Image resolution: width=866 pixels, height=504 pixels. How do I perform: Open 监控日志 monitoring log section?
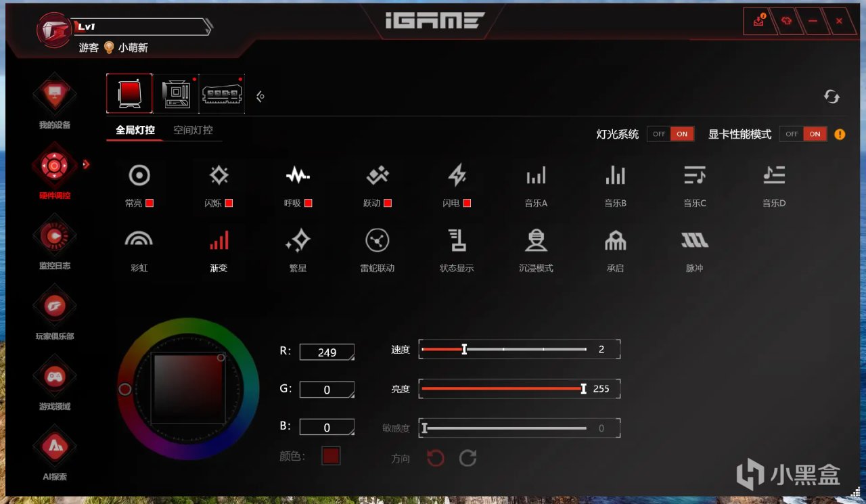tap(55, 242)
